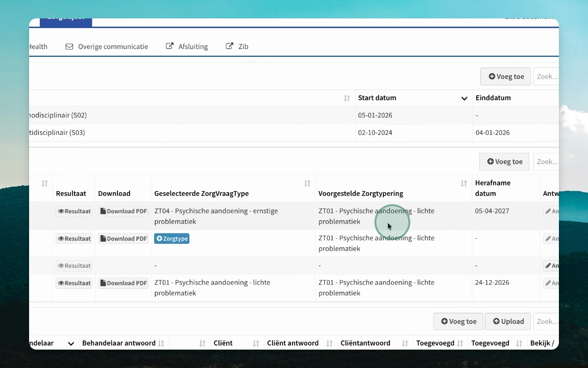Sort by Geselecteerde ZorgVraagType column arrows
588x368 pixels.
[307, 183]
